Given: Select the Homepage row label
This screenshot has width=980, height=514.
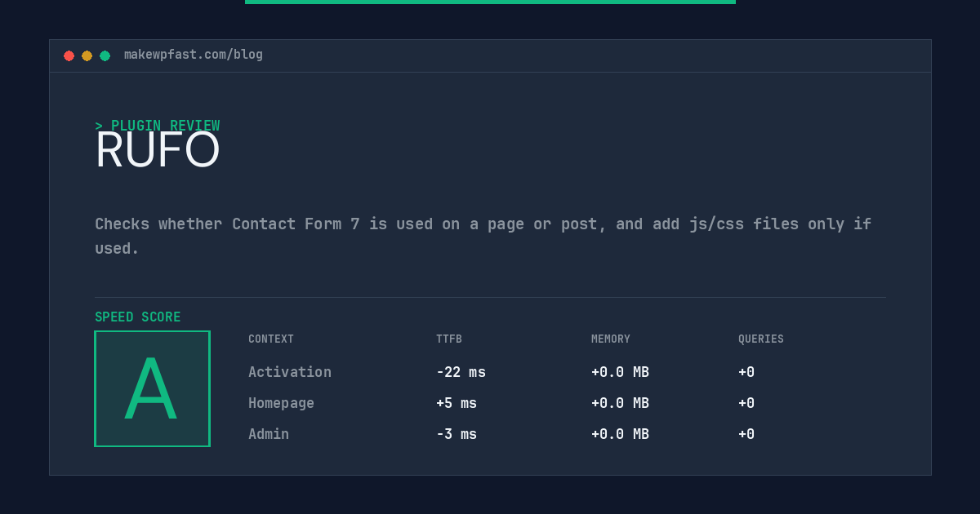Looking at the screenshot, I should (281, 403).
